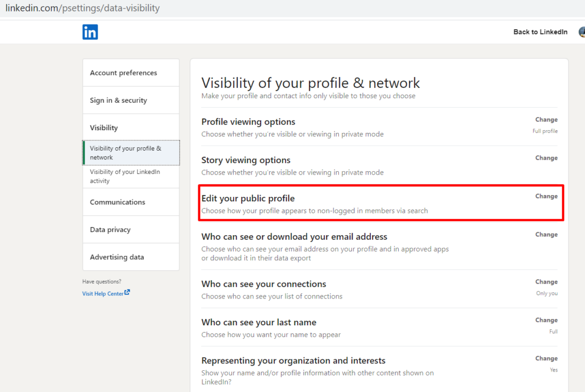
Task: Click 'Have questions?' text
Action: (102, 282)
